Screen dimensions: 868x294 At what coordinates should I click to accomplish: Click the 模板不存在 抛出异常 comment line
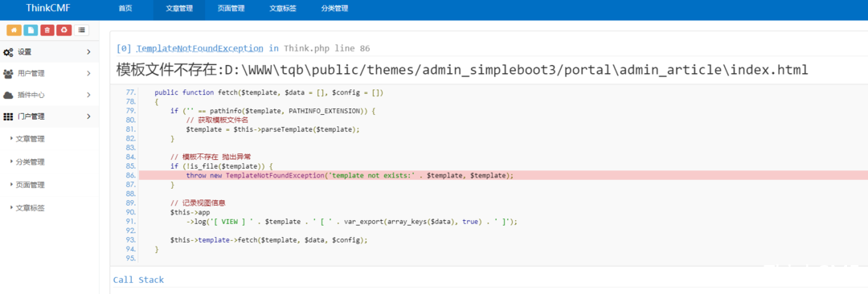pos(211,157)
